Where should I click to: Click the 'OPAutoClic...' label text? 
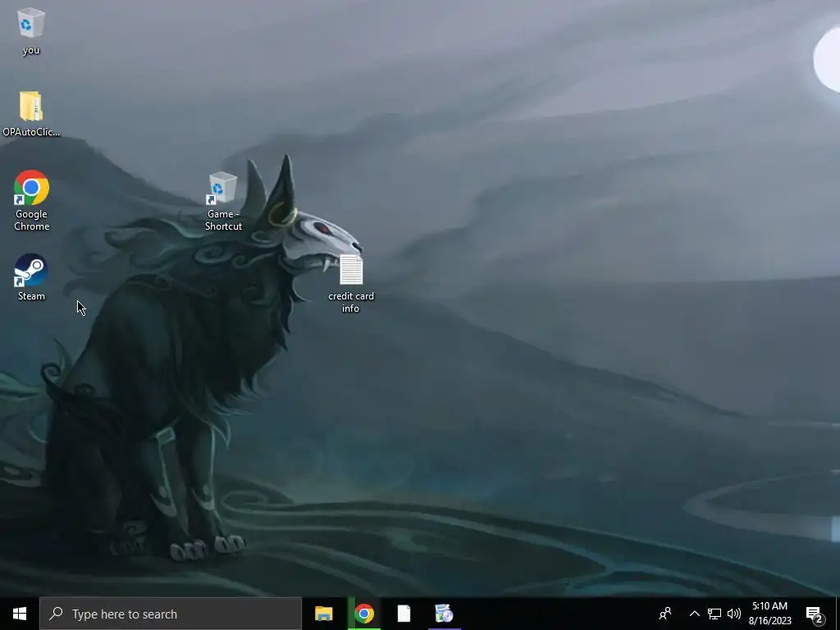tap(31, 132)
